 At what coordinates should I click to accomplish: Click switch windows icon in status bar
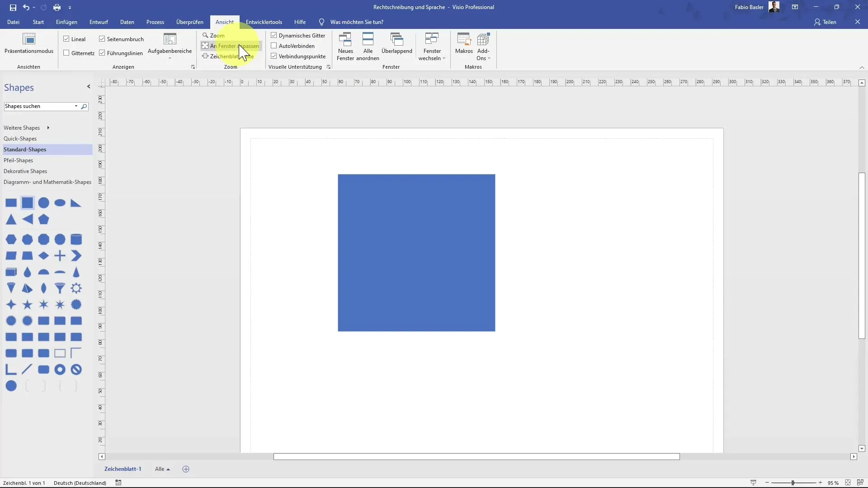860,483
